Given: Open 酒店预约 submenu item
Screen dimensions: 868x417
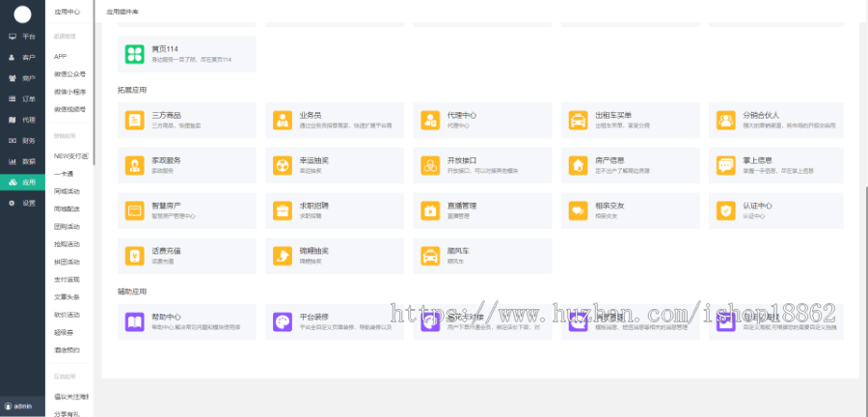Looking at the screenshot, I should click(x=67, y=350).
